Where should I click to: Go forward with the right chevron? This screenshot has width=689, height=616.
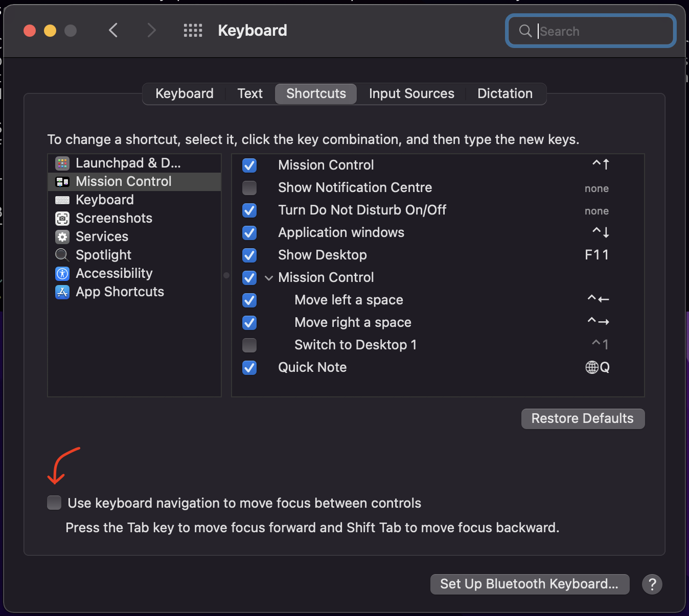click(151, 31)
